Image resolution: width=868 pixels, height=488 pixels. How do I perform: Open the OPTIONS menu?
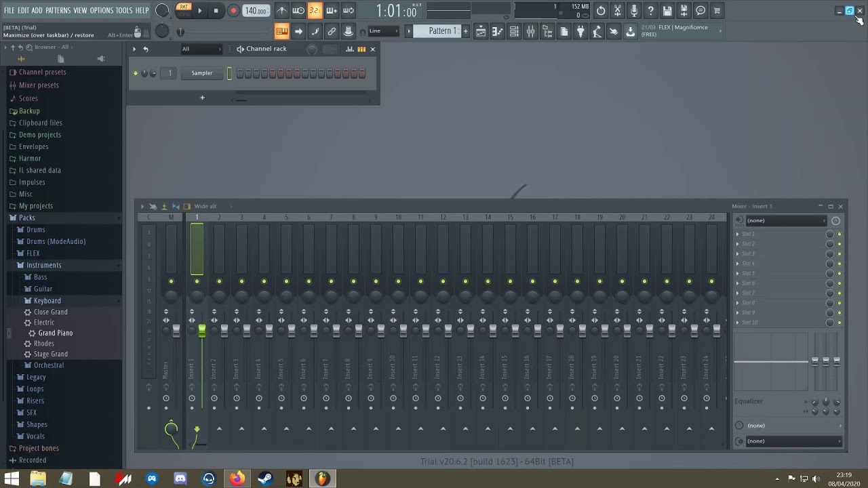click(102, 10)
